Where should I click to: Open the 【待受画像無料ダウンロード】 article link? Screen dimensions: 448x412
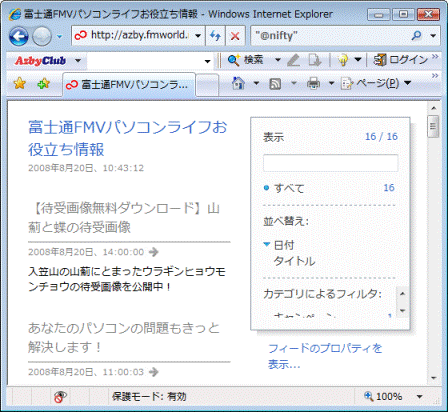pyautogui.click(x=124, y=218)
